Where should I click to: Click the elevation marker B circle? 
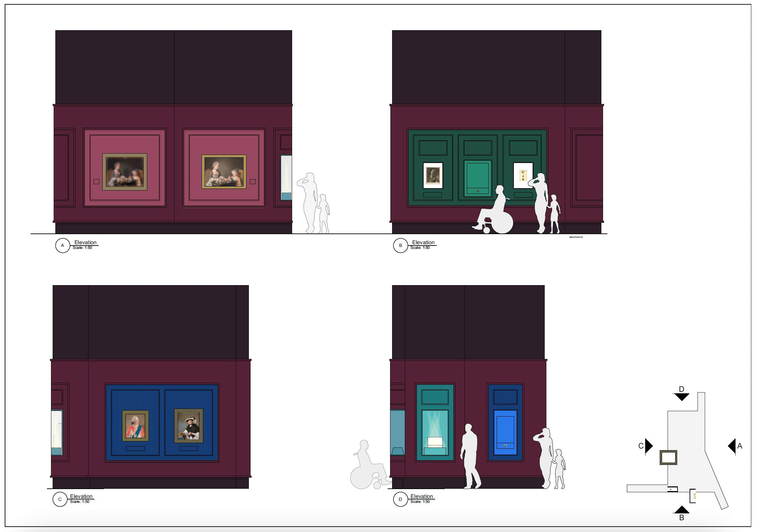400,245
